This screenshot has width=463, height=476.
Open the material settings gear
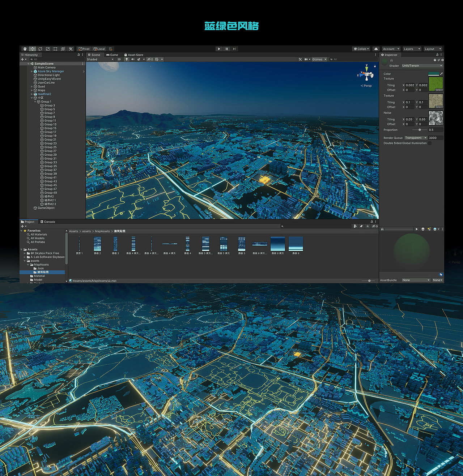point(442,60)
